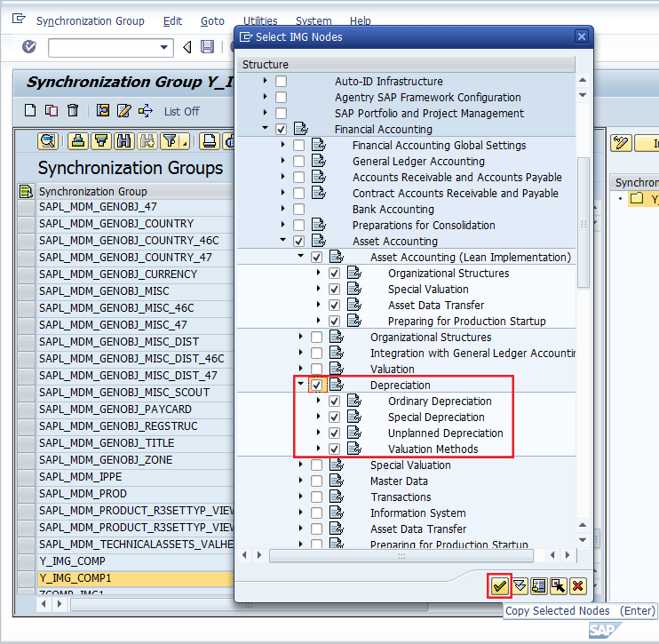Viewport: 659px width, 644px height.
Task: Click the save floppy disk icon
Action: tap(208, 47)
